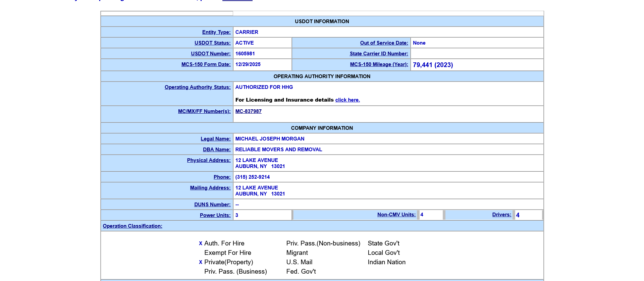This screenshot has width=644, height=281.
Task: Click the Non-CMV Units label link
Action: (396, 215)
